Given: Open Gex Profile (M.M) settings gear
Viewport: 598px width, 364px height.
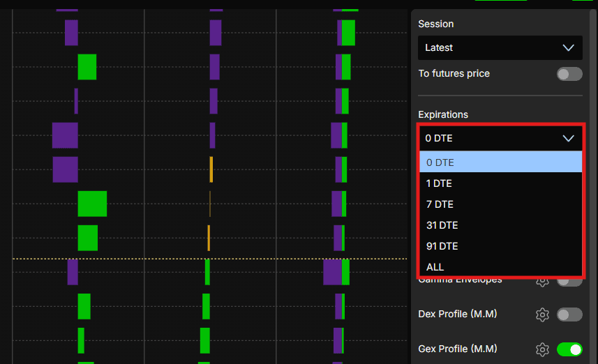Looking at the screenshot, I should pyautogui.click(x=542, y=349).
